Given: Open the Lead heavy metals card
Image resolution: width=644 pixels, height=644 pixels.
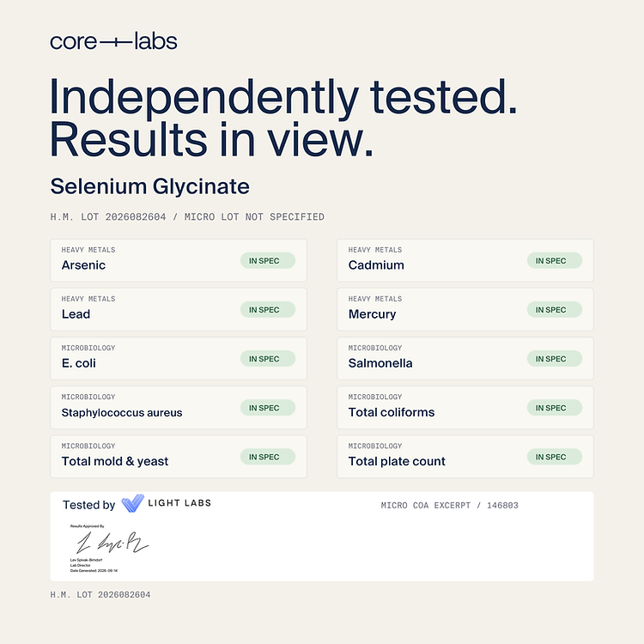Looking at the screenshot, I should click(x=179, y=309).
